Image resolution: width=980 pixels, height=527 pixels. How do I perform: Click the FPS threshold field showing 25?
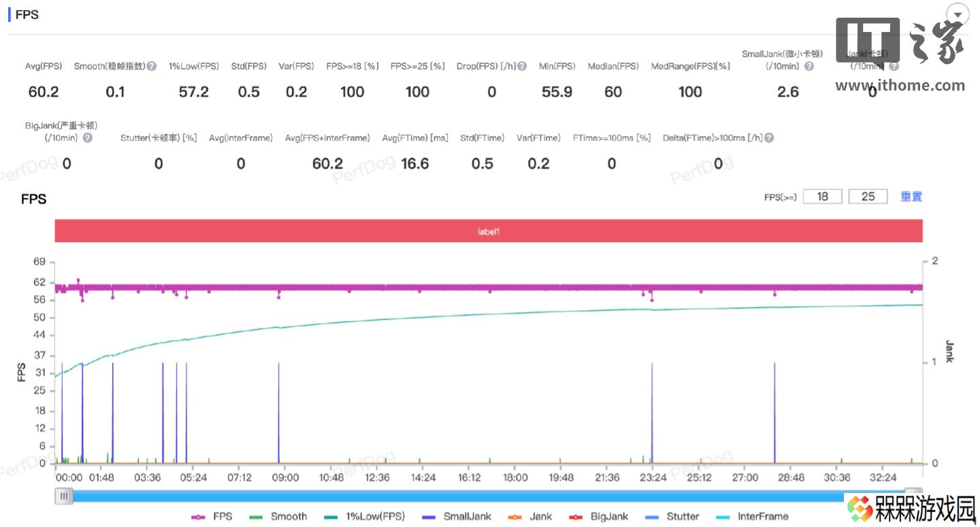[x=868, y=197]
